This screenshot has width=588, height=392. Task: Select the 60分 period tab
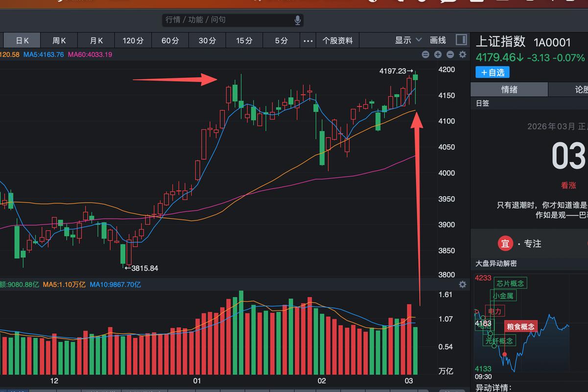click(x=170, y=41)
